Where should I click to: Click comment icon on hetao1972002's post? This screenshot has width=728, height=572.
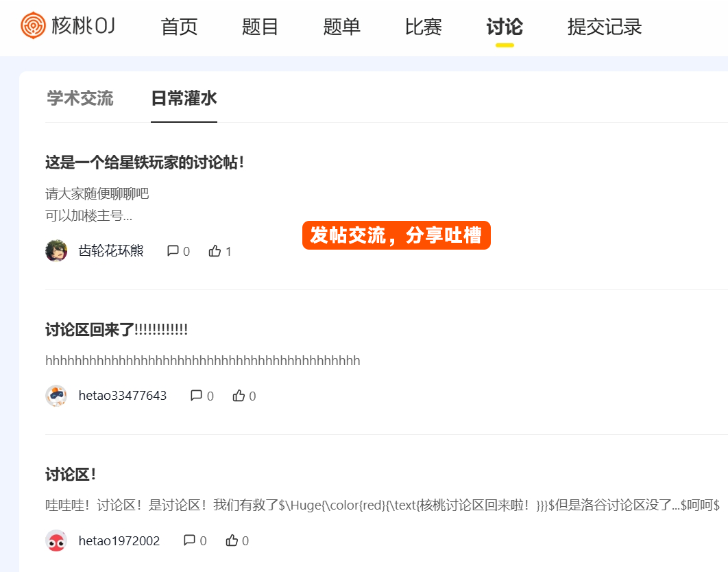click(189, 540)
